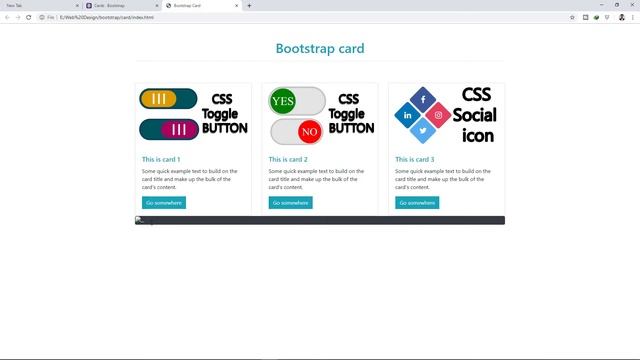Go back to the previous page
Screen dimensions: 640x360
click(7, 18)
